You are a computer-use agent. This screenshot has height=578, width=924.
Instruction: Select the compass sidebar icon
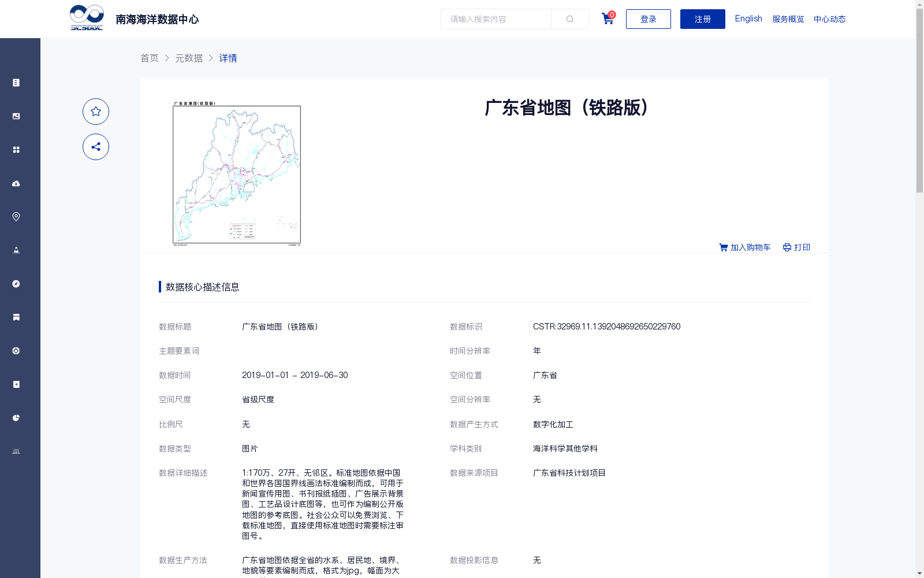pos(16,284)
